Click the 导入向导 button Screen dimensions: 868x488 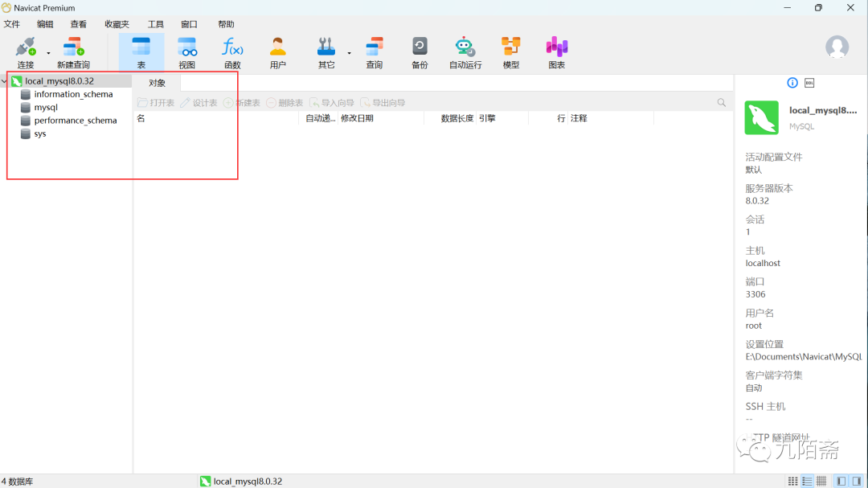coord(331,103)
